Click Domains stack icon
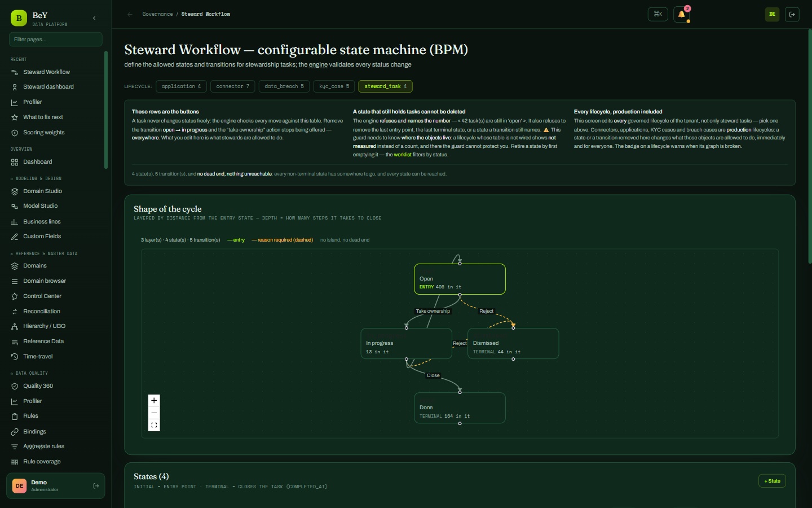Image resolution: width=812 pixels, height=508 pixels. tap(15, 266)
